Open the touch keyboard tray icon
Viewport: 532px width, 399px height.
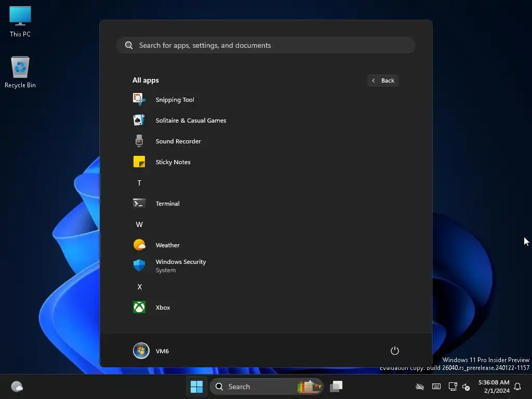pos(436,387)
